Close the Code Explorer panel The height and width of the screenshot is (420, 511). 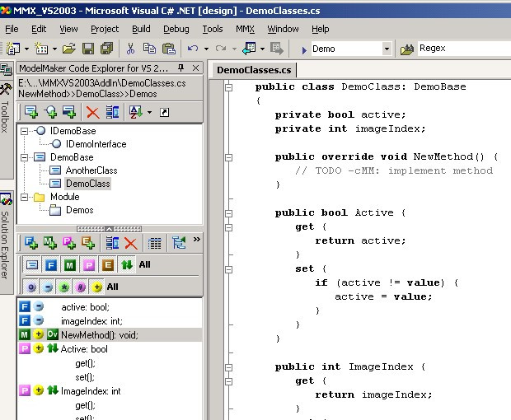tap(195, 68)
